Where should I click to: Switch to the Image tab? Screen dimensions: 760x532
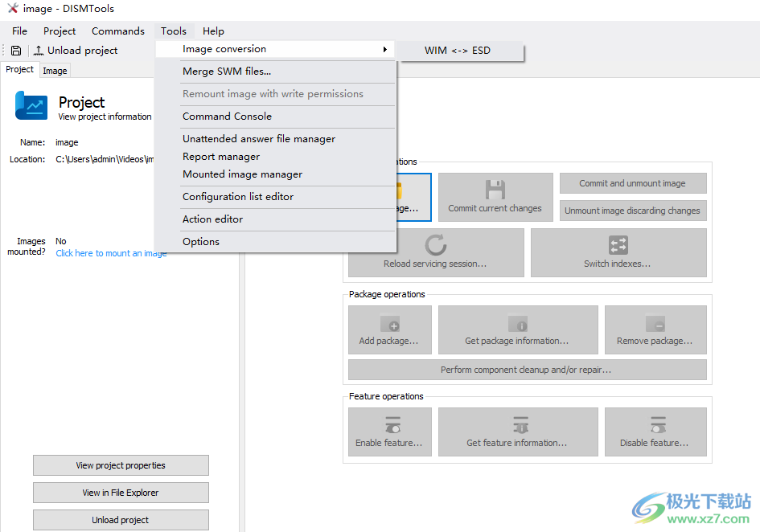55,71
